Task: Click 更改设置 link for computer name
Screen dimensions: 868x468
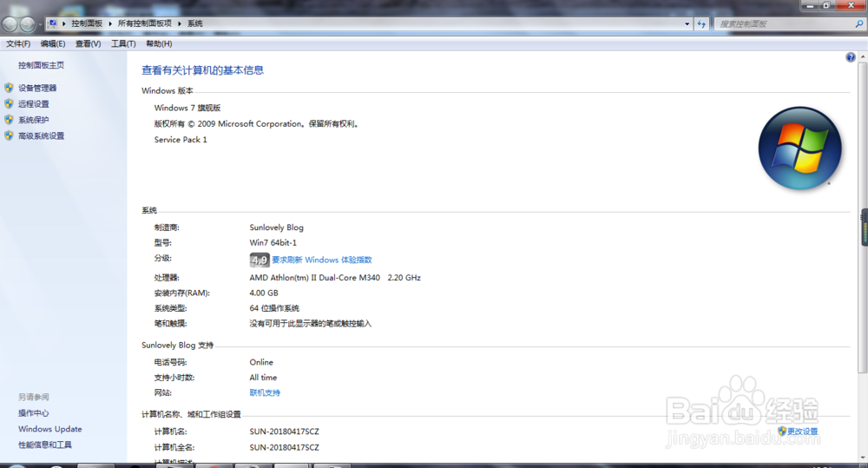Action: click(802, 432)
